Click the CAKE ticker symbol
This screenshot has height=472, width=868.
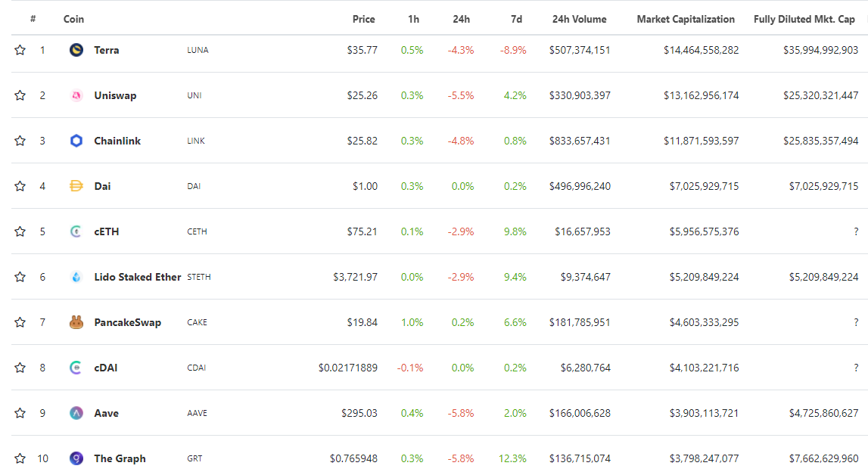click(197, 322)
